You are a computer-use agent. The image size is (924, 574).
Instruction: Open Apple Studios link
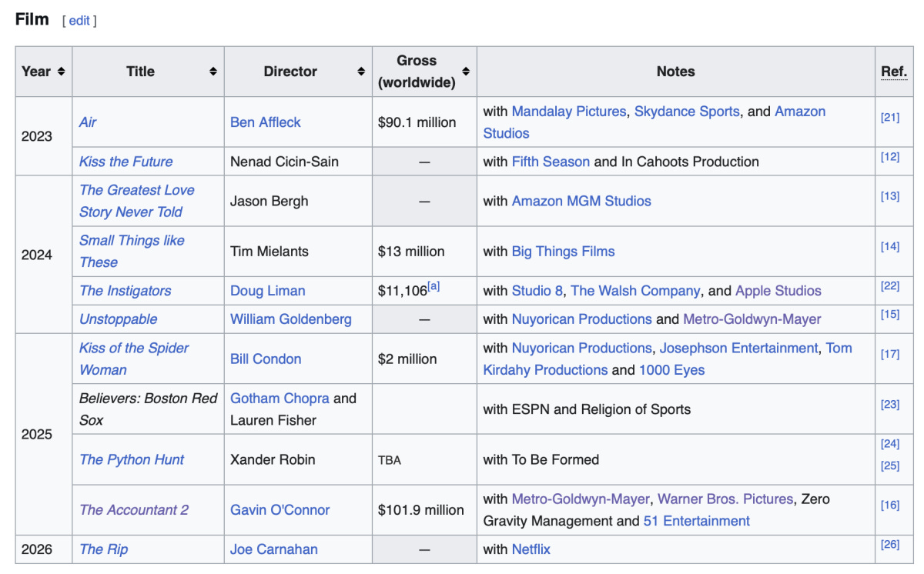pyautogui.click(x=778, y=291)
